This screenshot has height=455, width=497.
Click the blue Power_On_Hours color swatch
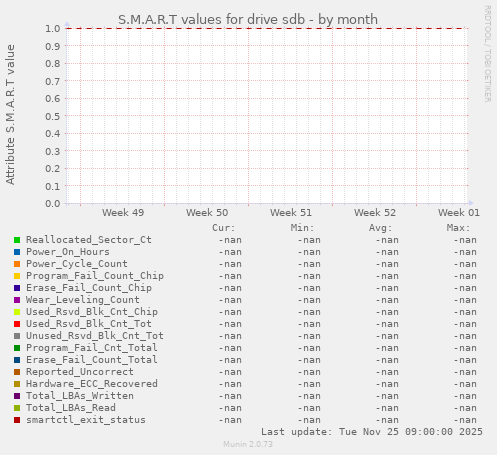17,252
